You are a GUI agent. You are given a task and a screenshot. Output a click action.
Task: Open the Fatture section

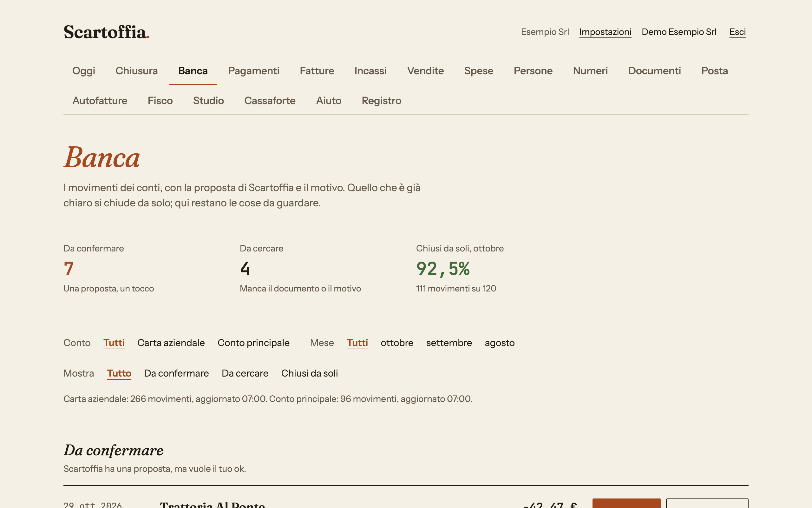(317, 70)
